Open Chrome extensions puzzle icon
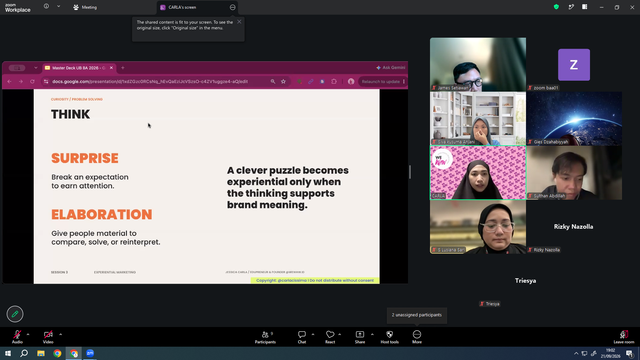640x360 pixels. tap(334, 82)
